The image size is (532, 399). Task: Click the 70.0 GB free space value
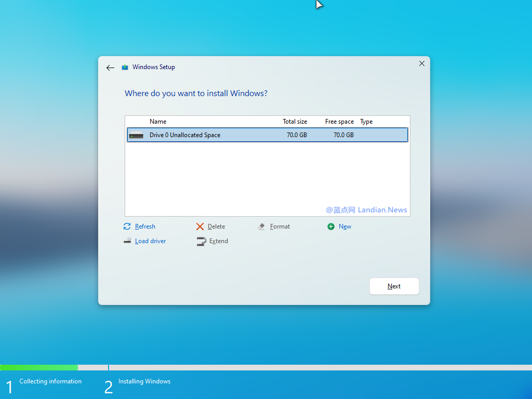click(x=343, y=135)
